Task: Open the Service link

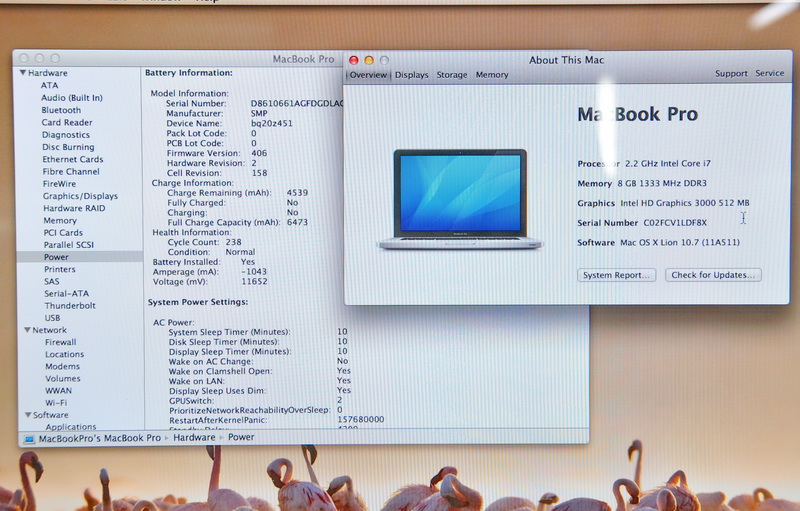Action: 770,74
